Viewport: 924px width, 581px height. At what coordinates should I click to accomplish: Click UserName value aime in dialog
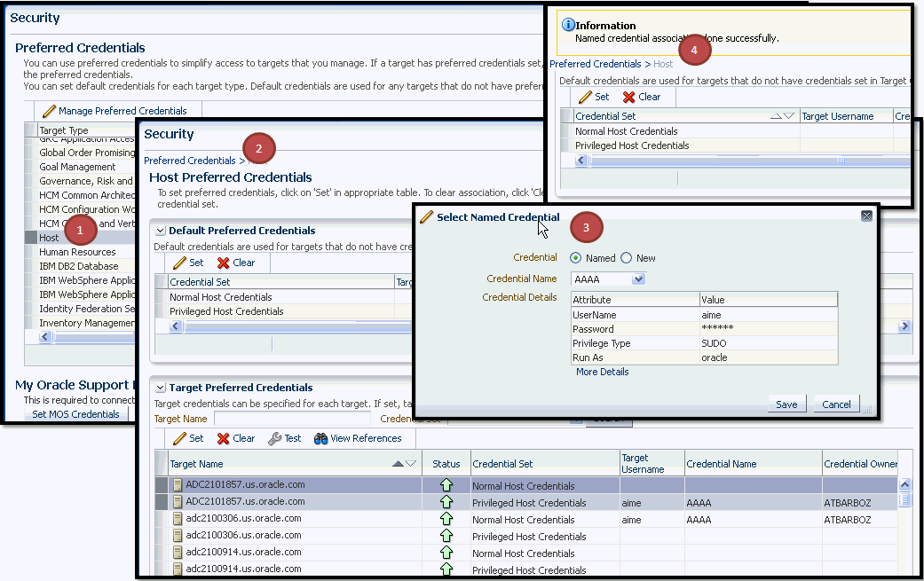(x=711, y=315)
